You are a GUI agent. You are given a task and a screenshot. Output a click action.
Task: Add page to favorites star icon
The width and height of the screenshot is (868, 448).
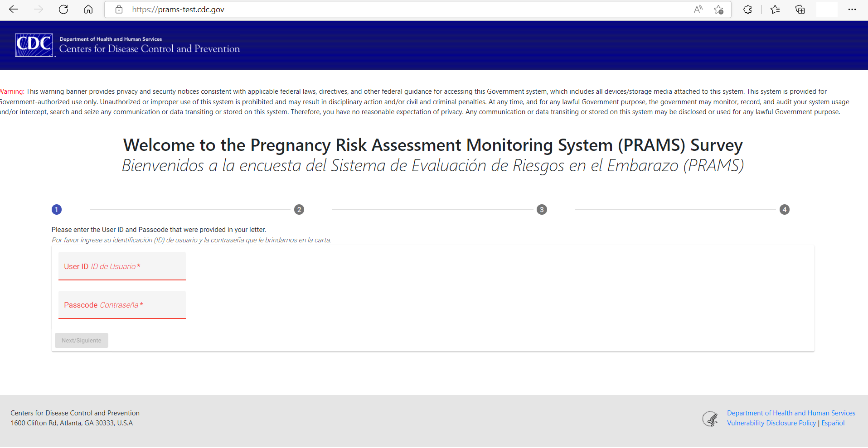718,10
